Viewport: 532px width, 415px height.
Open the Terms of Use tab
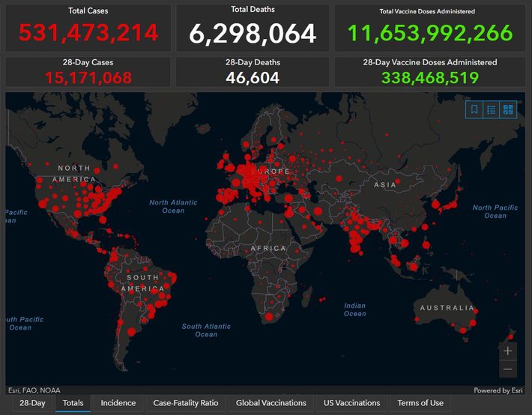[x=420, y=403]
